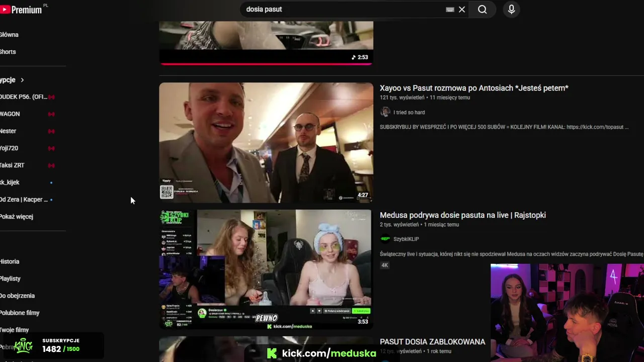Open the Od Zera | Kacper subscription
644x362 pixels.
24,200
